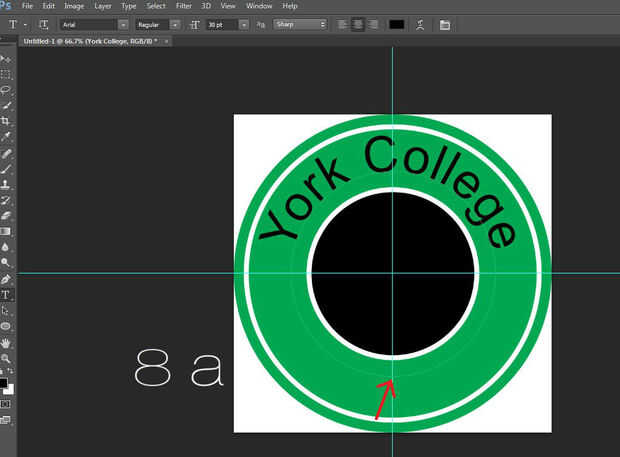The image size is (620, 457).
Task: Select the Crop tool
Action: coord(6,120)
